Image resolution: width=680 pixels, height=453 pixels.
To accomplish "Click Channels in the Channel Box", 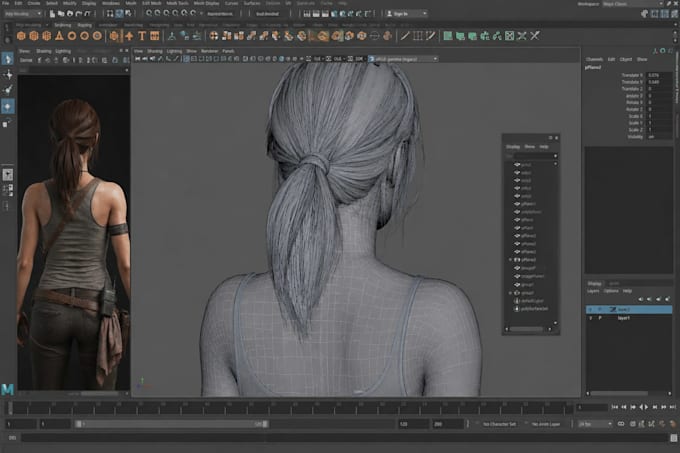I will coord(594,59).
